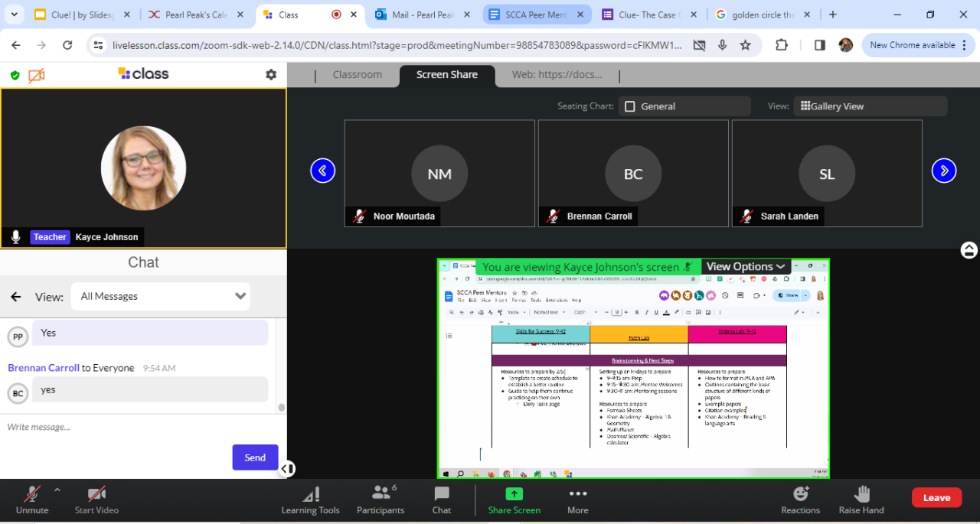Toggle Chrome side panel

click(x=820, y=45)
